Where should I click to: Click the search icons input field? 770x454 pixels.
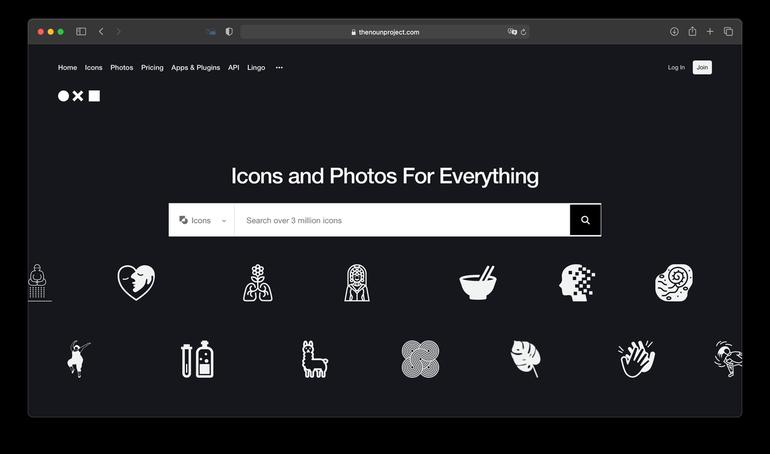coord(402,220)
